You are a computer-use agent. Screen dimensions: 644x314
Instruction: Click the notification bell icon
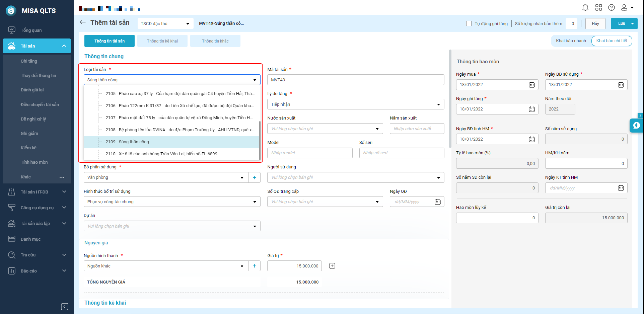click(x=585, y=7)
